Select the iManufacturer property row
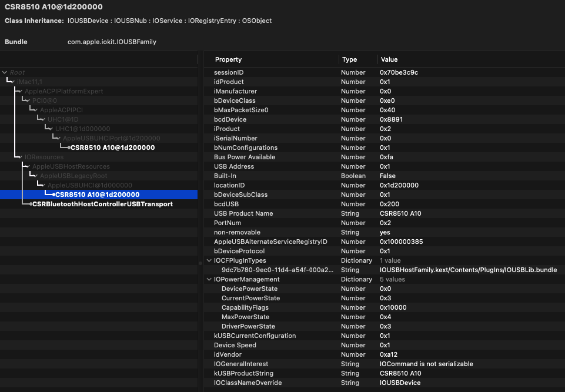This screenshot has height=392, width=565. [x=384, y=91]
